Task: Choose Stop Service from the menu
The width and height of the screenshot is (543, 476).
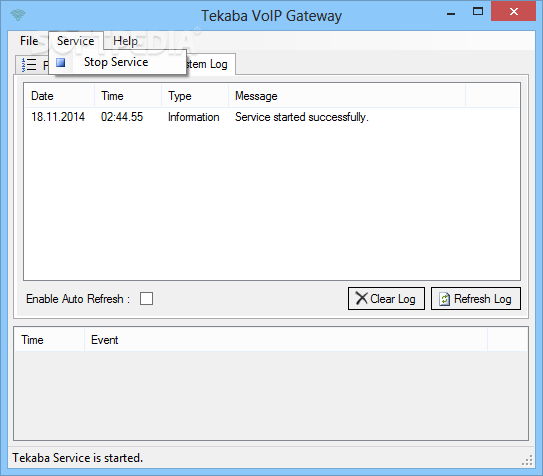Action: click(117, 62)
